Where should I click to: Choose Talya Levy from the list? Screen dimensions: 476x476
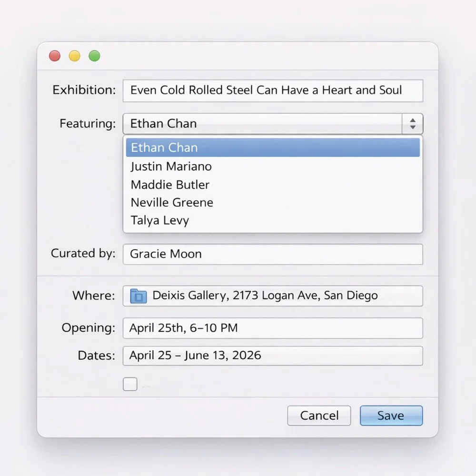(x=273, y=220)
